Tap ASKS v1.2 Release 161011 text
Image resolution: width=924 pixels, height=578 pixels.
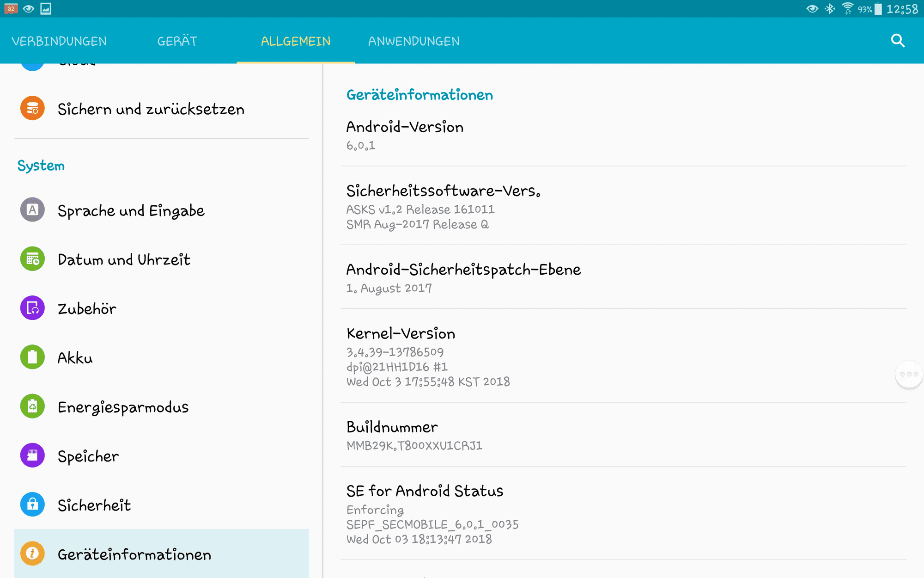point(420,209)
